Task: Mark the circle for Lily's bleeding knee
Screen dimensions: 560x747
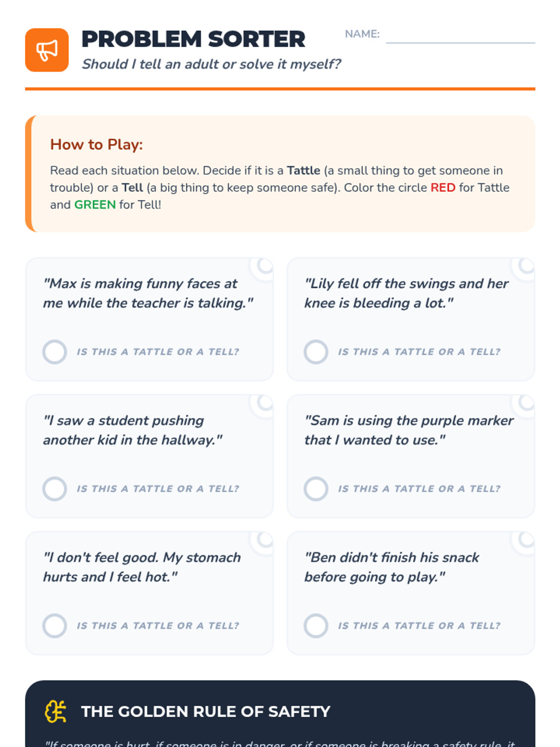Action: [316, 352]
